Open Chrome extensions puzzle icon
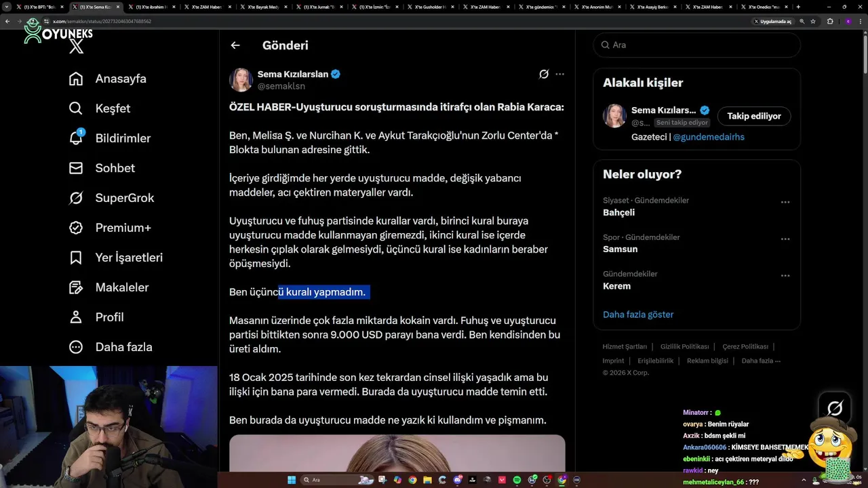This screenshot has height=488, width=868. [830, 21]
